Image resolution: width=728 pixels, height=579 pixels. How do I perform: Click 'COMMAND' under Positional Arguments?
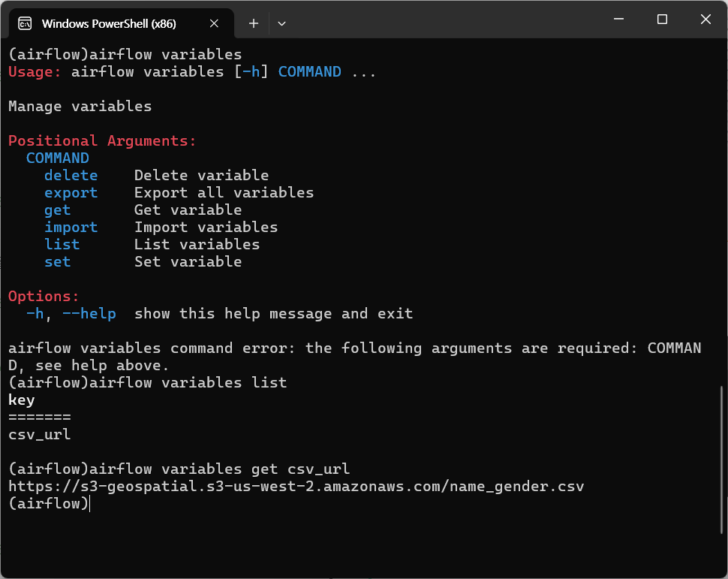pos(58,158)
